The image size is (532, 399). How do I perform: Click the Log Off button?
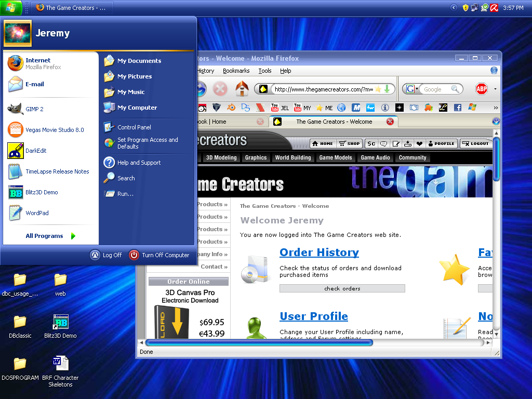tap(106, 255)
